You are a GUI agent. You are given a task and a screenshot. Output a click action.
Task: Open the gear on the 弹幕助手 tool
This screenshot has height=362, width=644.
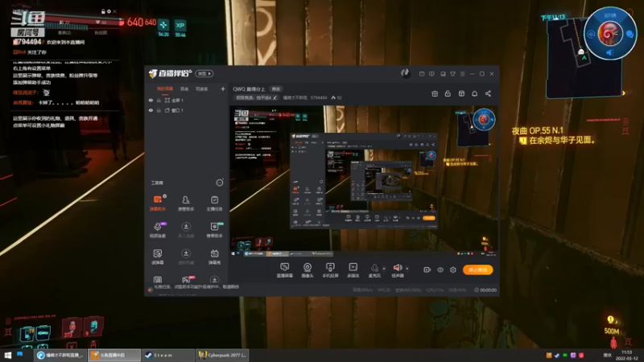(165, 196)
